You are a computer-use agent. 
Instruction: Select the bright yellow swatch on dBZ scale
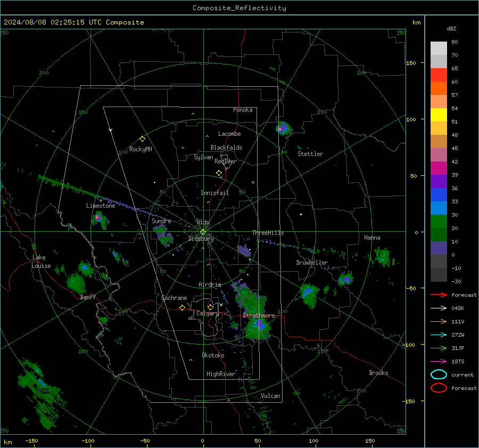pos(439,115)
